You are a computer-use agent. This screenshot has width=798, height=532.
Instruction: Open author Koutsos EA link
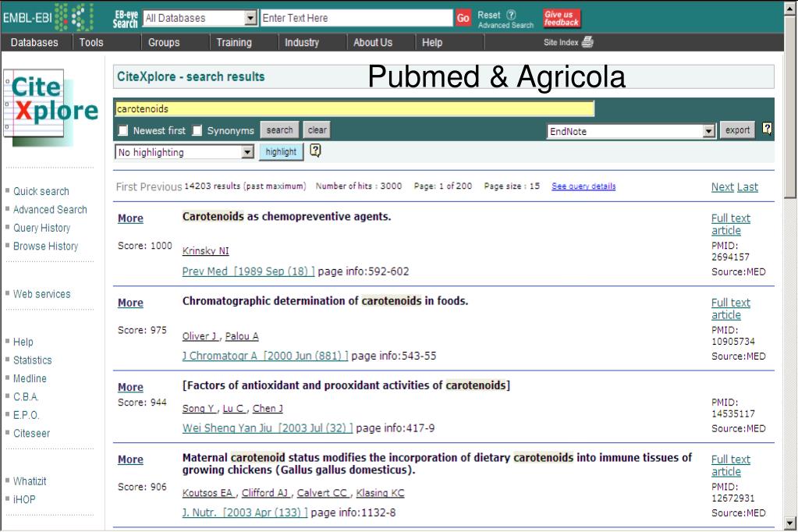click(x=208, y=493)
